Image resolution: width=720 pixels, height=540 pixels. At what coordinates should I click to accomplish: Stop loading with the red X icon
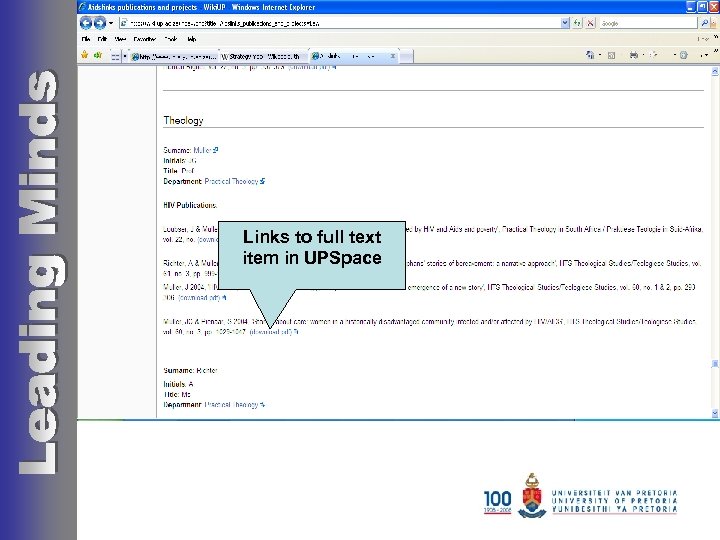pos(591,23)
